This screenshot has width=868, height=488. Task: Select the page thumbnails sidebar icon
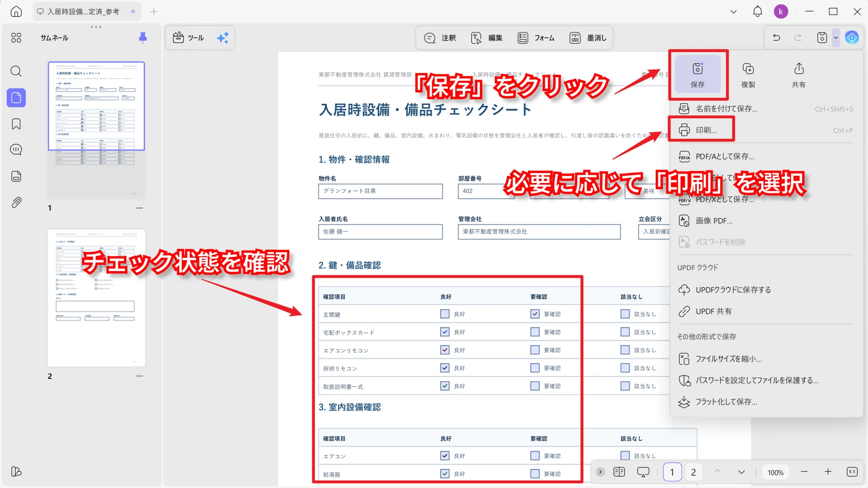tap(16, 98)
